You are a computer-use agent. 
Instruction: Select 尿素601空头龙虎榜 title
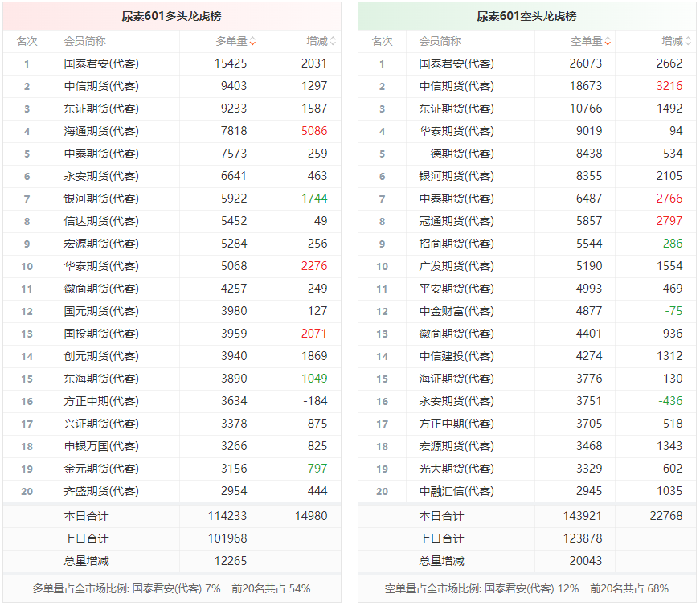(x=526, y=17)
